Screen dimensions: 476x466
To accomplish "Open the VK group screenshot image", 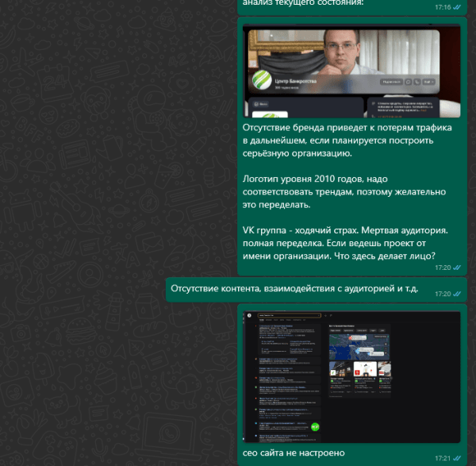I will [351, 71].
